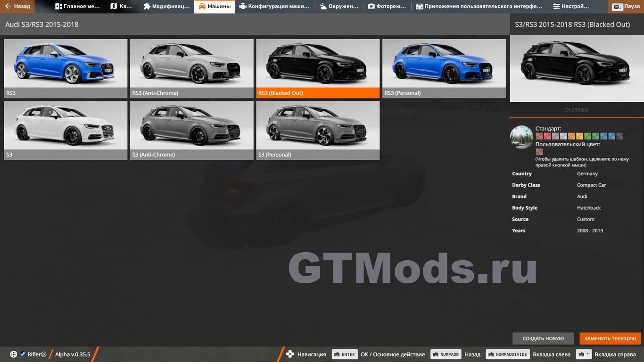
Task: Go back with the Назад arrow button
Action: tap(17, 7)
